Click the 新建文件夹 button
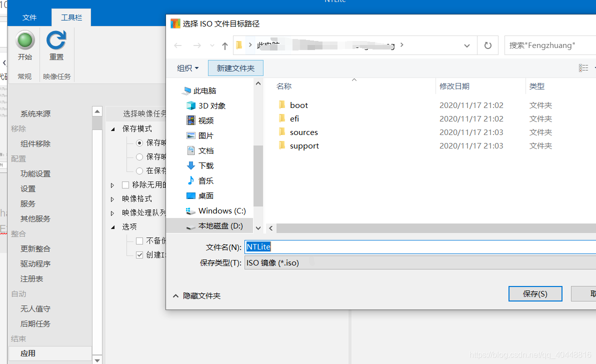Screen dimensions: 596x364 pos(235,68)
